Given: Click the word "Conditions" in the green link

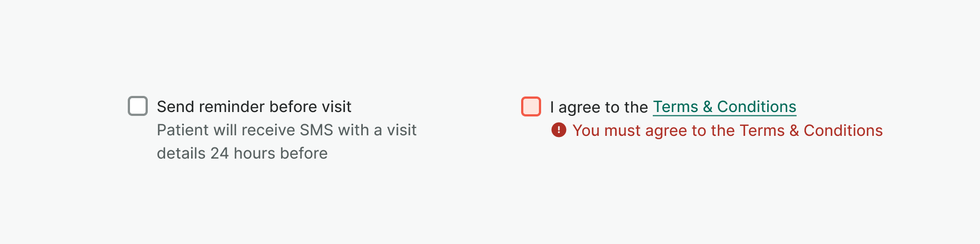Looking at the screenshot, I should coord(756,106).
